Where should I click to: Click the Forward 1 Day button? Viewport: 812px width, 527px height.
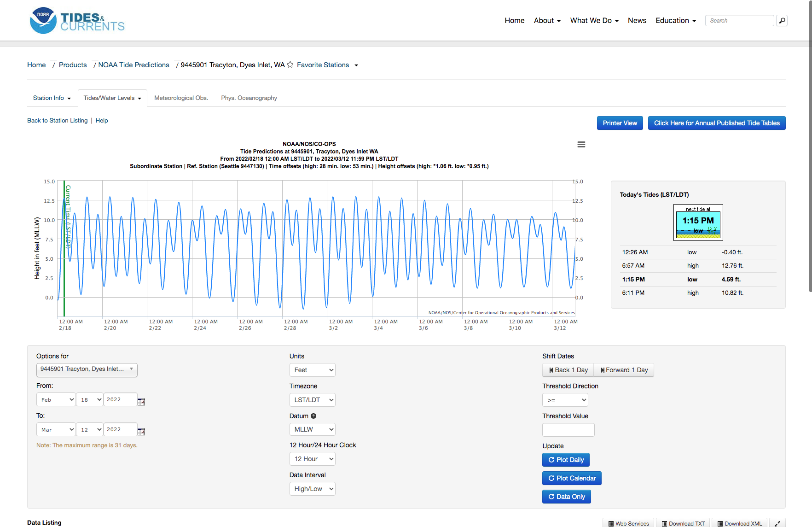[624, 370]
